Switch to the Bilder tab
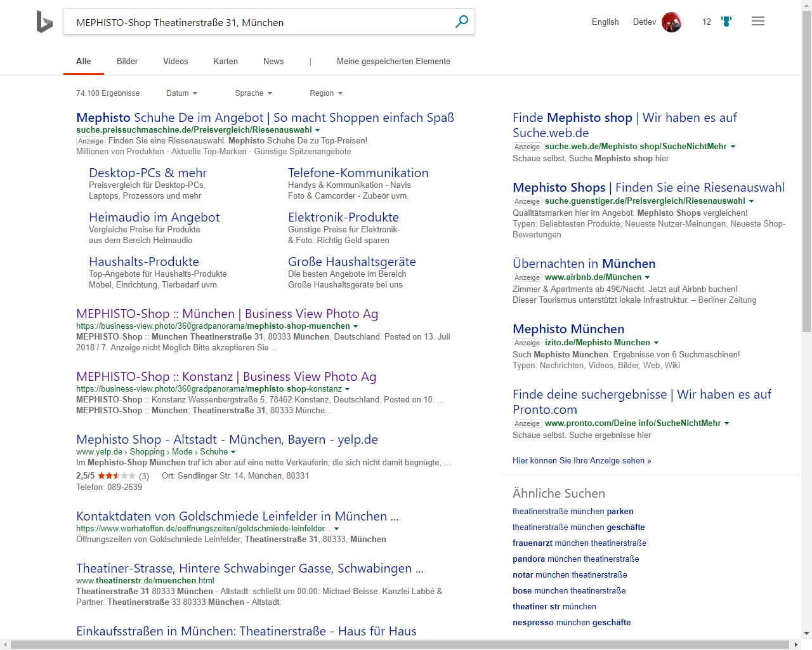Screen dimensions: 812x650 pyautogui.click(x=127, y=62)
